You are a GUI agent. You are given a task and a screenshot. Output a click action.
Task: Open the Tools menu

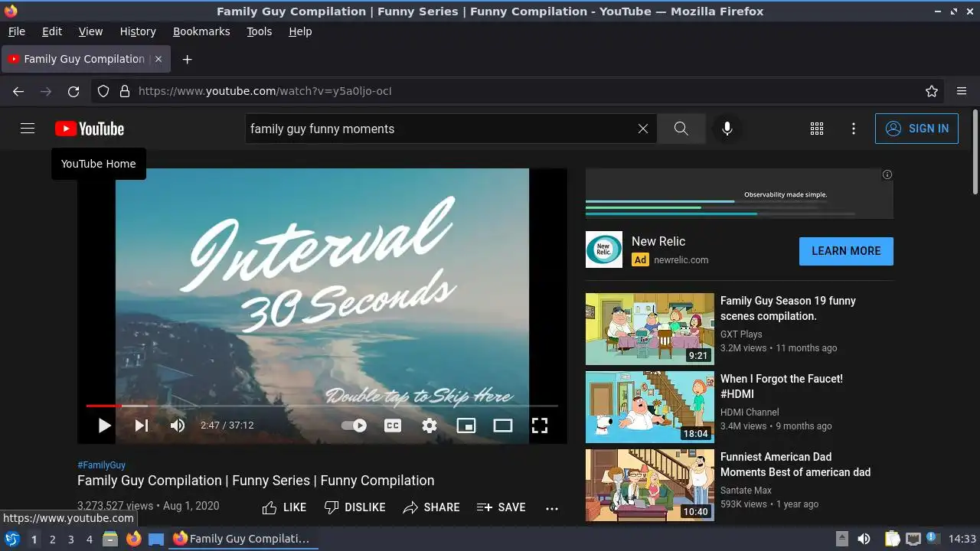[x=259, y=31]
